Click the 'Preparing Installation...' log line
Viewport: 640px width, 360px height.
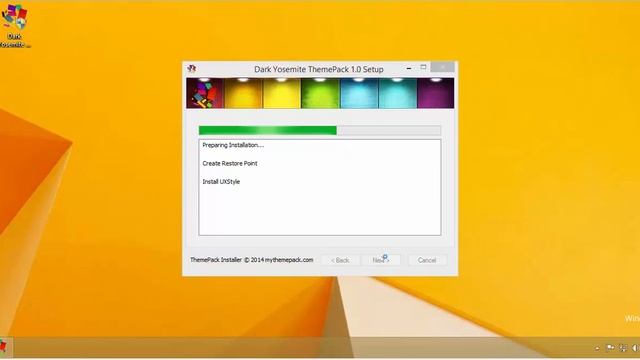pyautogui.click(x=233, y=145)
